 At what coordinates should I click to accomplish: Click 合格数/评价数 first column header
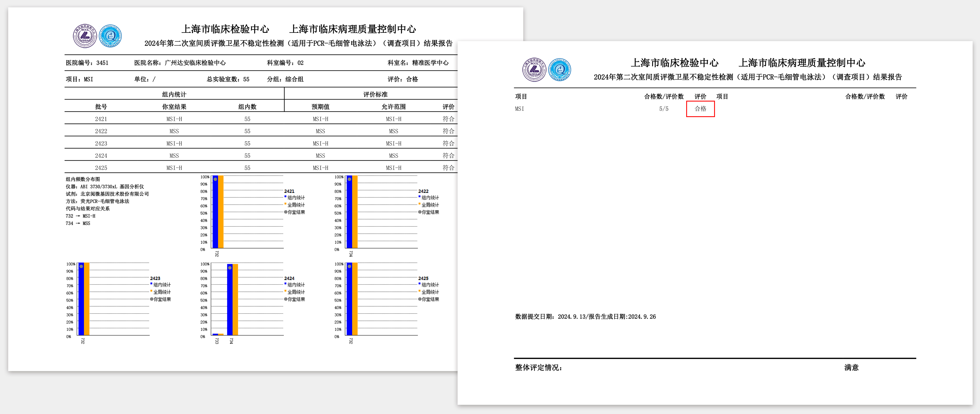tap(663, 97)
